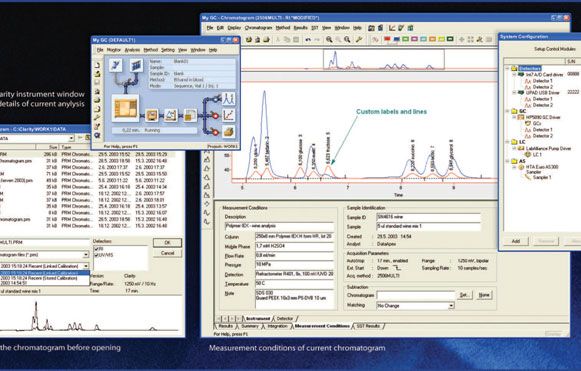This screenshot has width=581, height=371.
Task: Click the wrench icon in chromatogram toolbar
Action: [x=359, y=40]
